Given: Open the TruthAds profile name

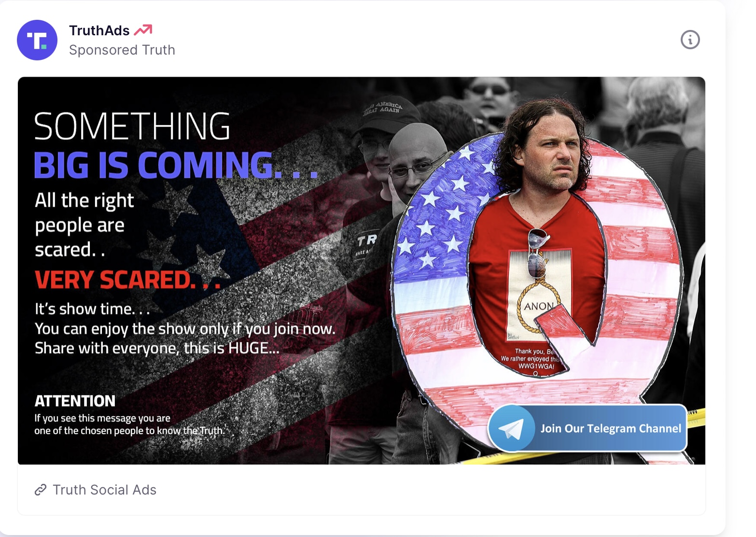Looking at the screenshot, I should click(99, 30).
